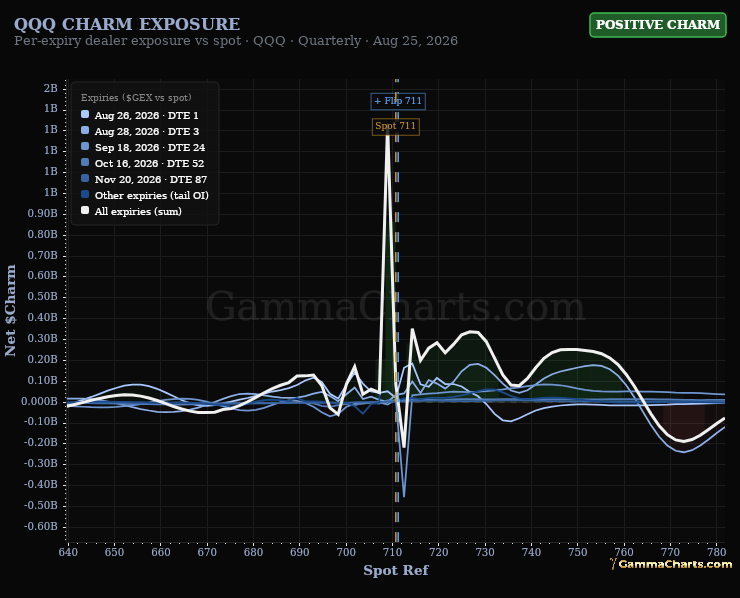The height and width of the screenshot is (598, 740).
Task: Click the Net $Charm axis title
Action: tap(10, 310)
